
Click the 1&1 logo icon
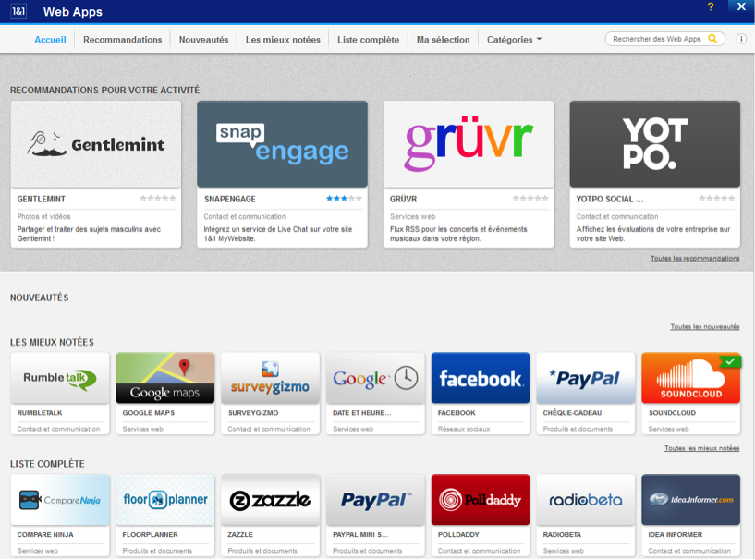(18, 11)
